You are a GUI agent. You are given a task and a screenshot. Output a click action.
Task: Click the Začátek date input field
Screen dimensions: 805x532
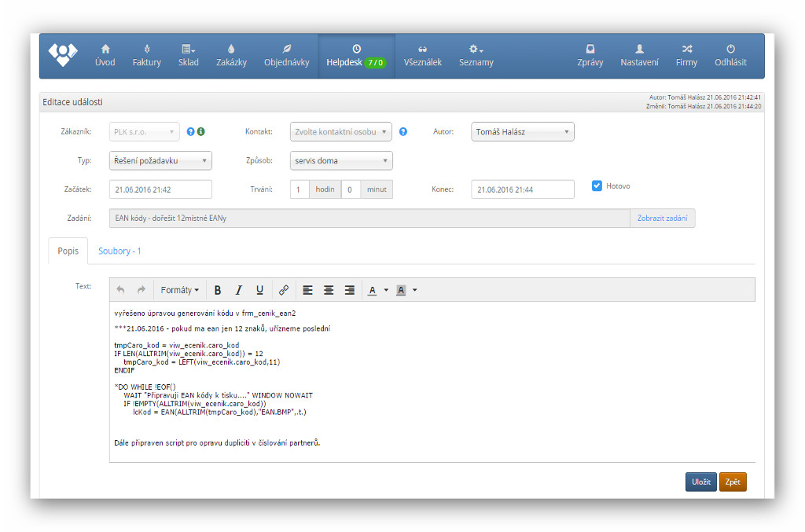tap(160, 189)
